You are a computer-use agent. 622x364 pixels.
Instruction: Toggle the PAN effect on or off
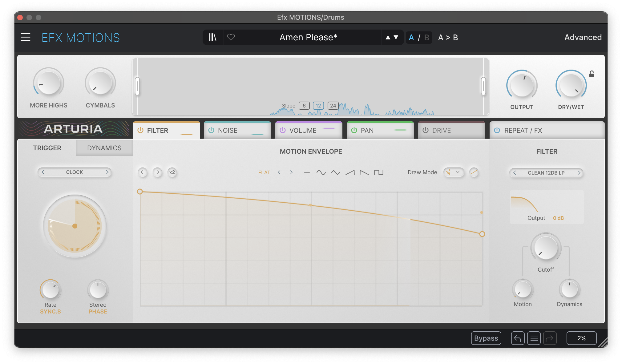pyautogui.click(x=354, y=130)
